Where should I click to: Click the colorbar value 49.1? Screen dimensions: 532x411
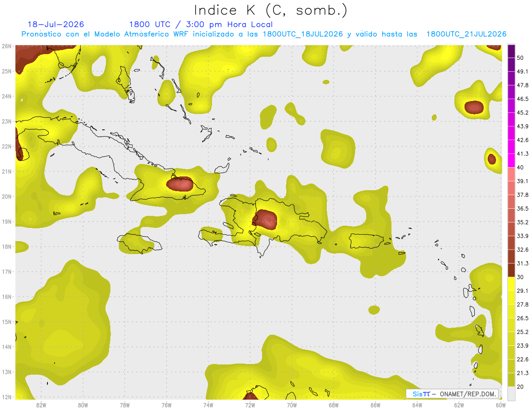click(x=523, y=71)
